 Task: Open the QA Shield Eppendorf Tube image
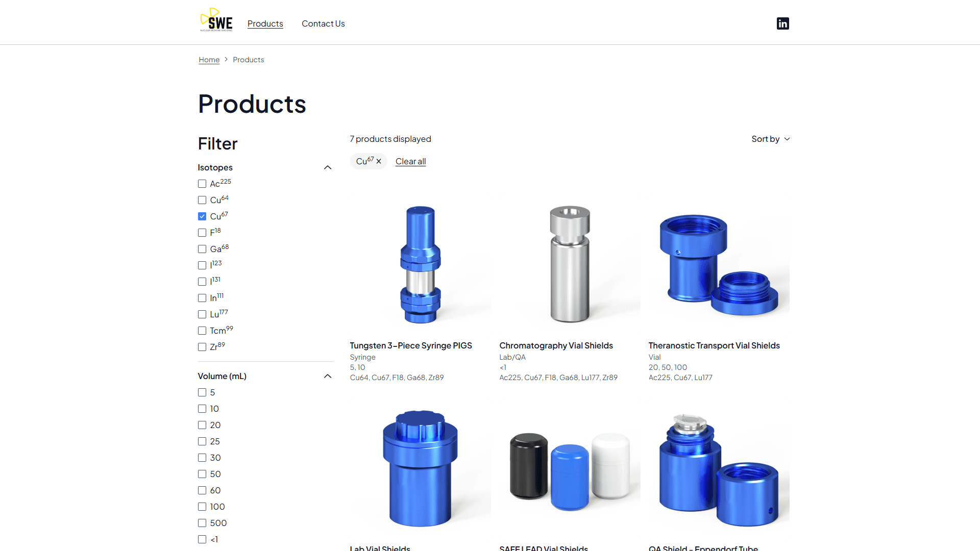coord(719,469)
